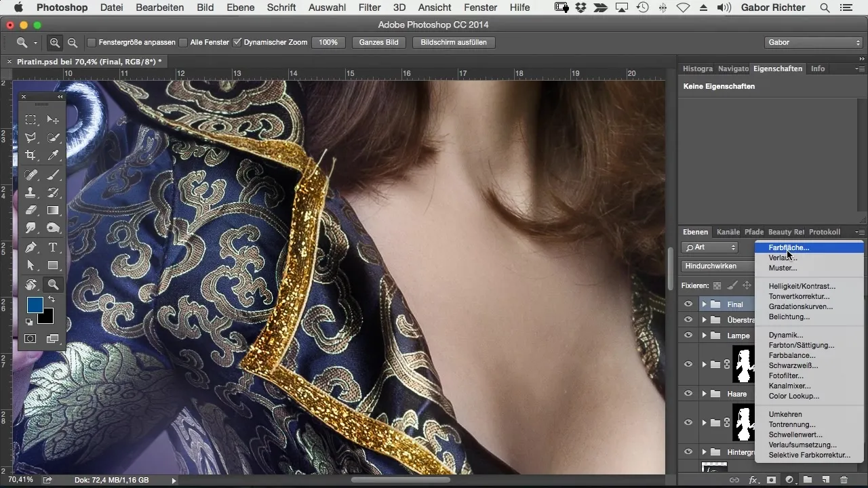The width and height of the screenshot is (868, 488).
Task: Choose the Eraser tool
Action: click(31, 211)
